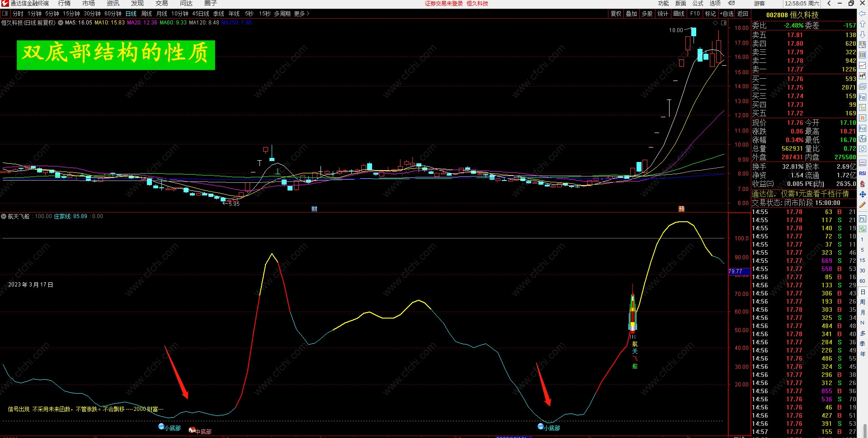Click the 返回 back button
The width and height of the screenshot is (868, 438).
(x=743, y=14)
